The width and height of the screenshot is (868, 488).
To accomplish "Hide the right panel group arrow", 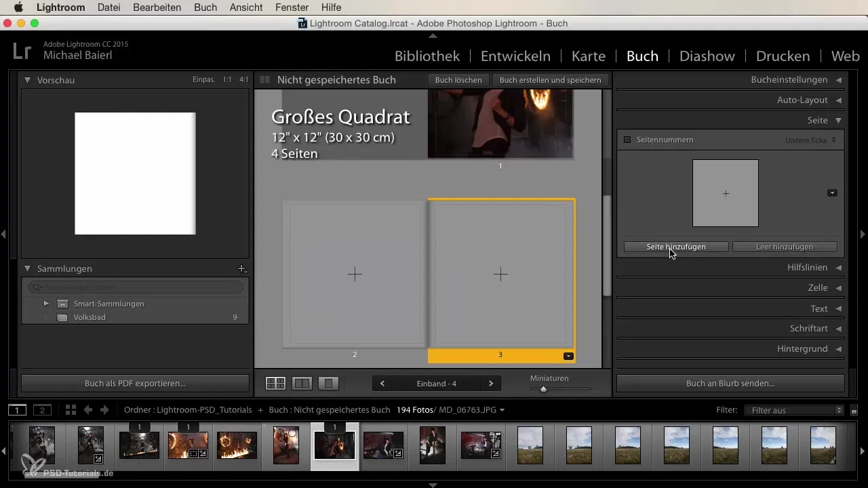I will click(x=863, y=234).
